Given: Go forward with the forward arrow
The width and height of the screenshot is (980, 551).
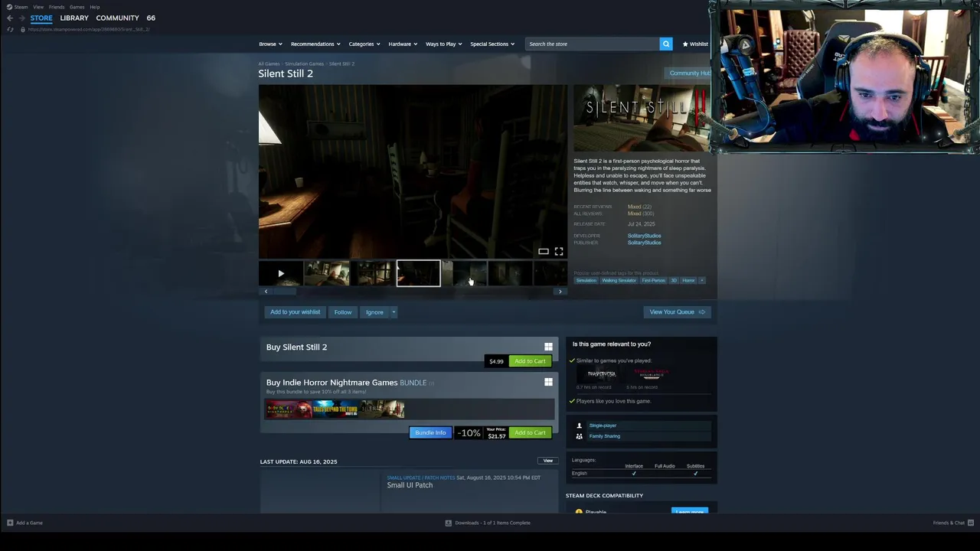Looking at the screenshot, I should [21, 18].
